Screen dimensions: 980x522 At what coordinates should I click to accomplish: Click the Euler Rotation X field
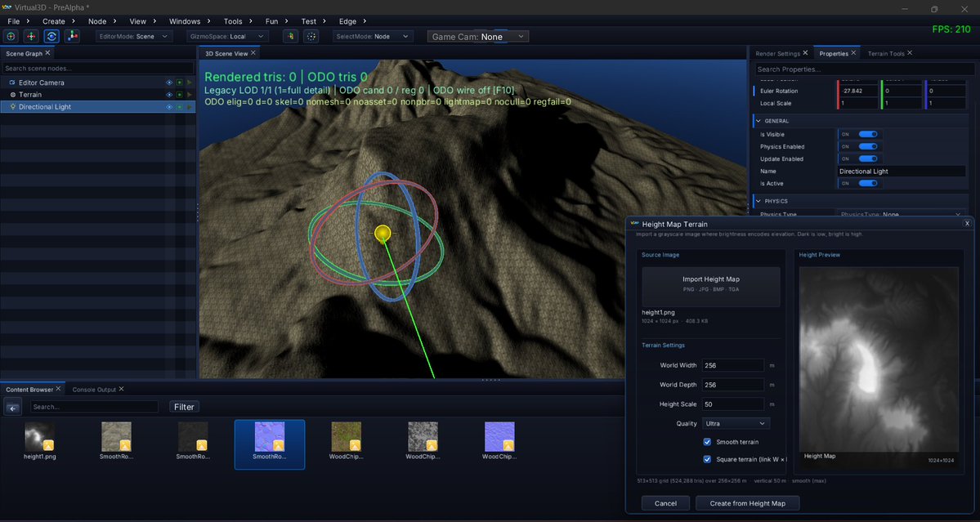tap(857, 91)
